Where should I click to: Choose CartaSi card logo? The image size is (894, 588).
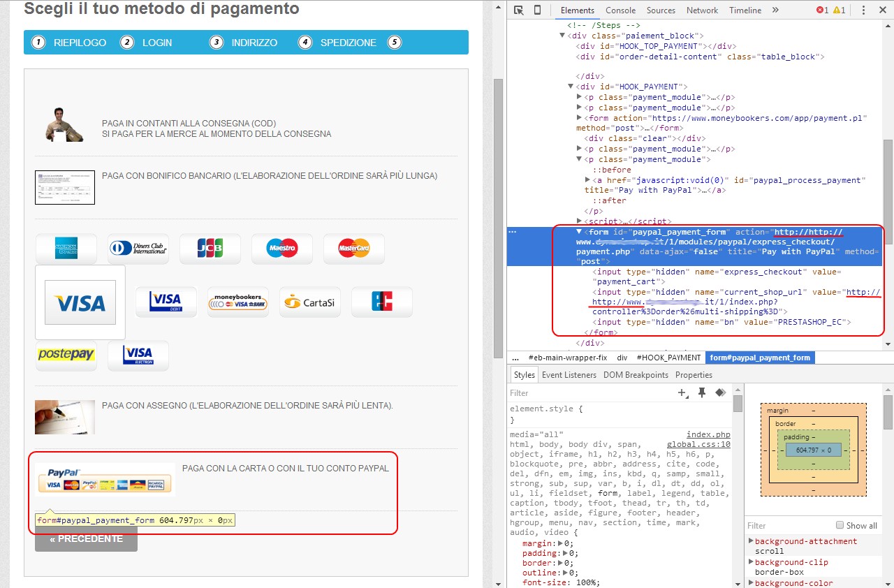[x=310, y=302]
